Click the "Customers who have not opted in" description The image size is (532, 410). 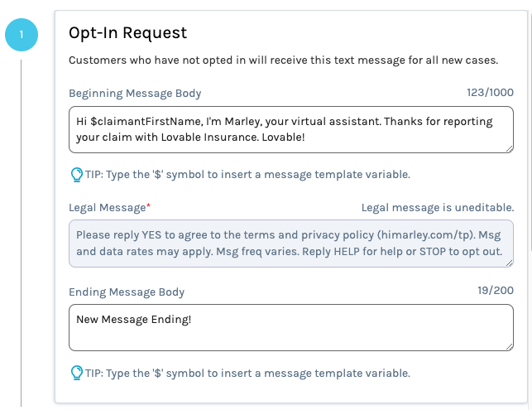(x=285, y=60)
